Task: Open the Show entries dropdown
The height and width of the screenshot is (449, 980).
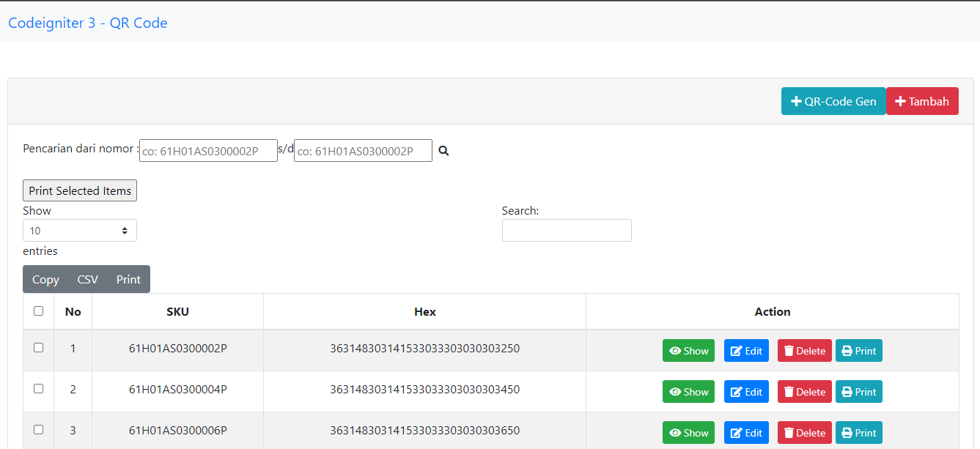Action: coord(80,231)
